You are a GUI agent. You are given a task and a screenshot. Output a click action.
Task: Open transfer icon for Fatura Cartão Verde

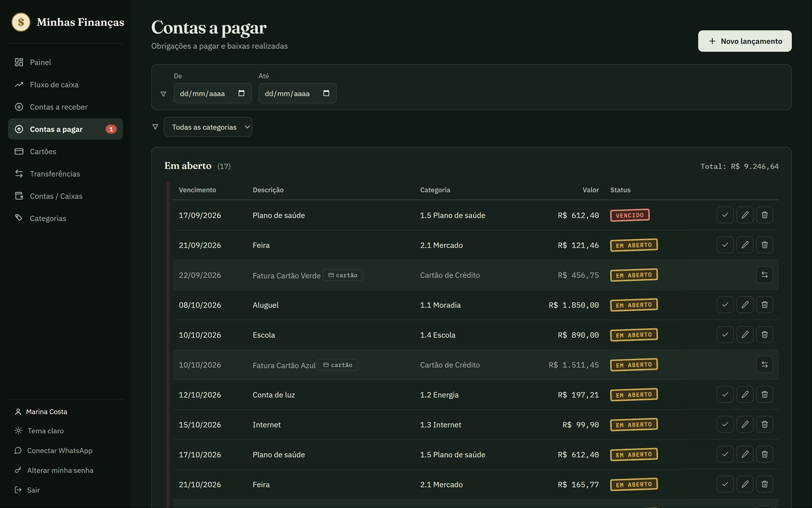pyautogui.click(x=764, y=275)
